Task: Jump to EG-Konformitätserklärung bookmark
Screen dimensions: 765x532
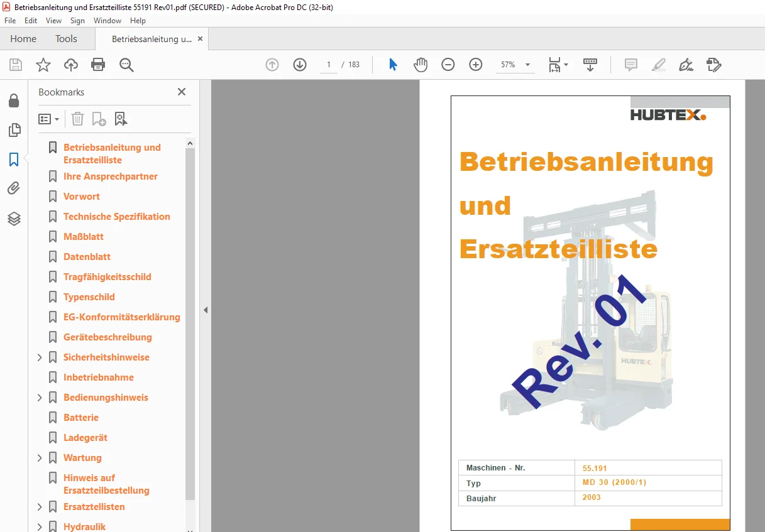Action: (x=122, y=317)
